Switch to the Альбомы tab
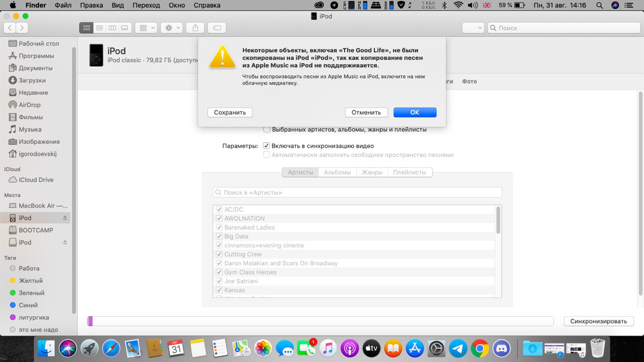Image resolution: width=644 pixels, height=362 pixels. (337, 172)
